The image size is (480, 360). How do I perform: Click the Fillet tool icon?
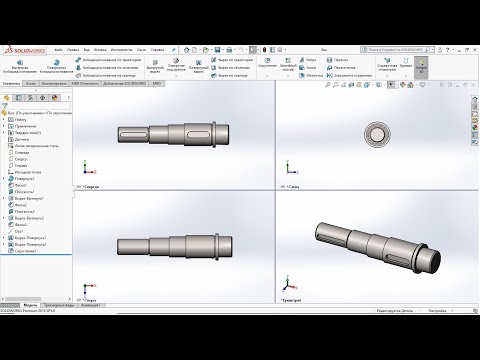click(267, 60)
